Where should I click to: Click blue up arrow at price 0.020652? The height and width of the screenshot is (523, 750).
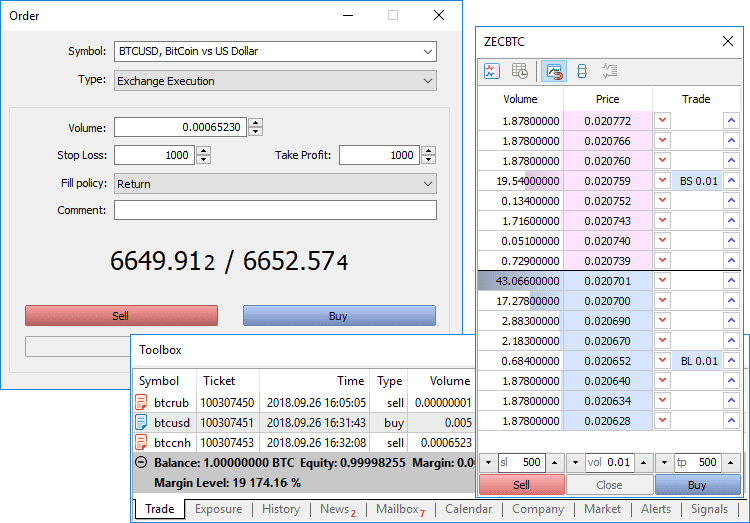[731, 361]
